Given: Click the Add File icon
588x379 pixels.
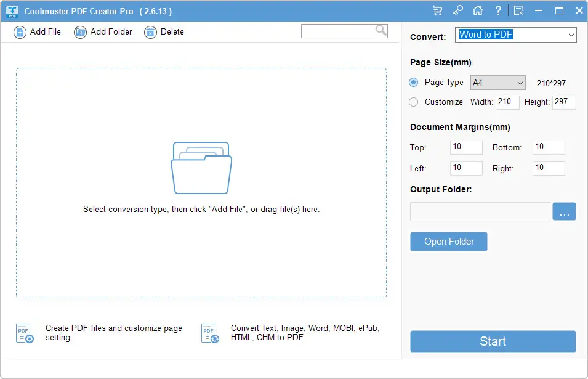Looking at the screenshot, I should [x=20, y=32].
